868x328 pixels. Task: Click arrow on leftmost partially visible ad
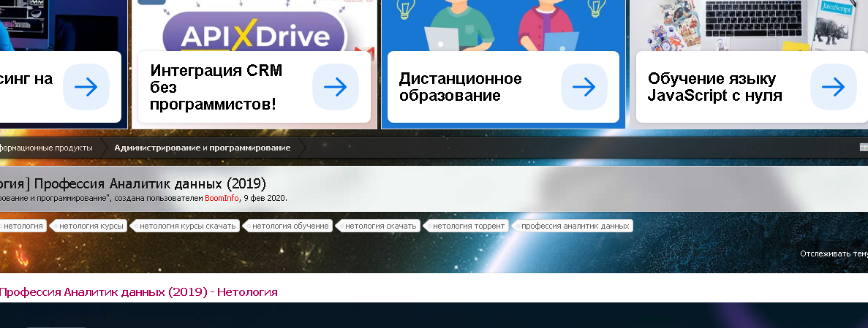pyautogui.click(x=86, y=87)
